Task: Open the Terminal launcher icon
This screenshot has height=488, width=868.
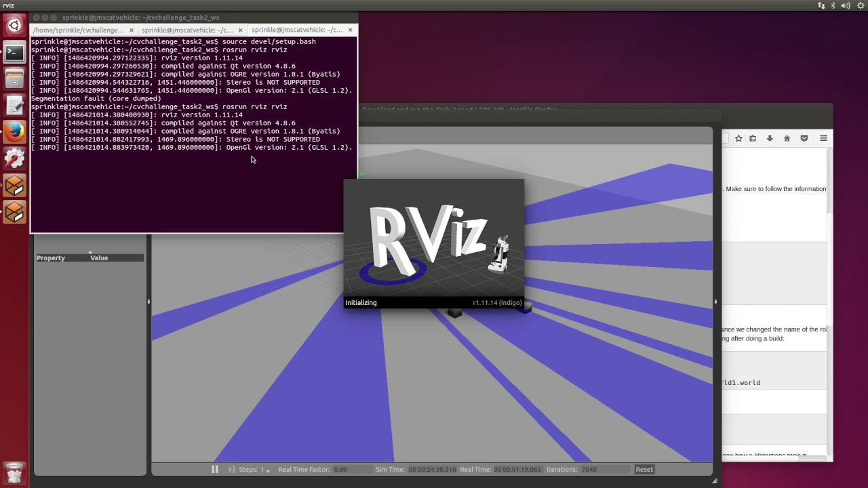Action: pos(14,53)
